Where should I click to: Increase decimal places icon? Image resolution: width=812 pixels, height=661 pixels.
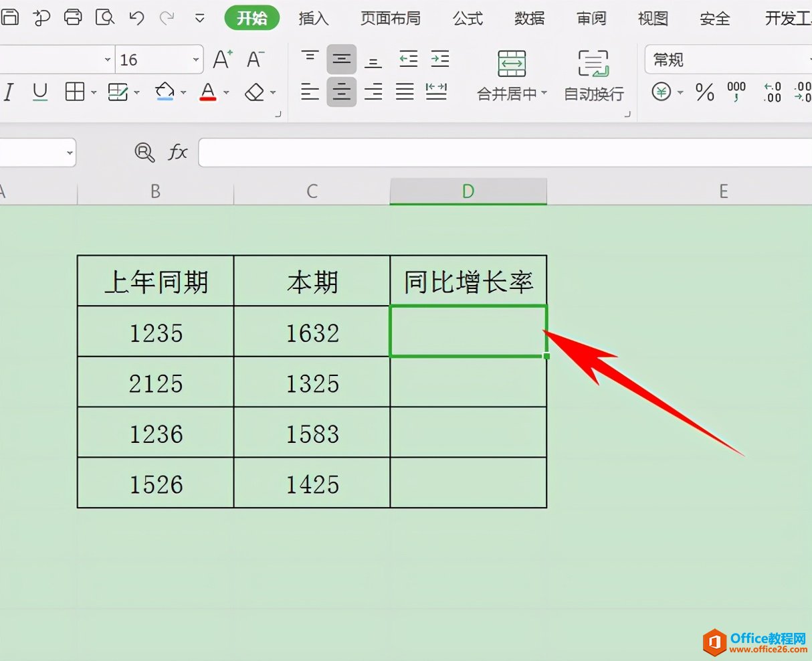point(773,92)
